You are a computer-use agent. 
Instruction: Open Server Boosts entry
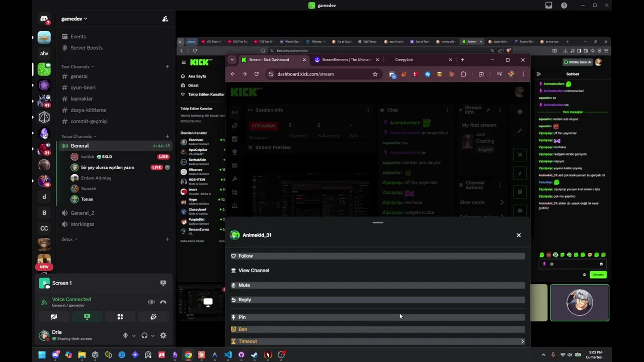(x=86, y=48)
